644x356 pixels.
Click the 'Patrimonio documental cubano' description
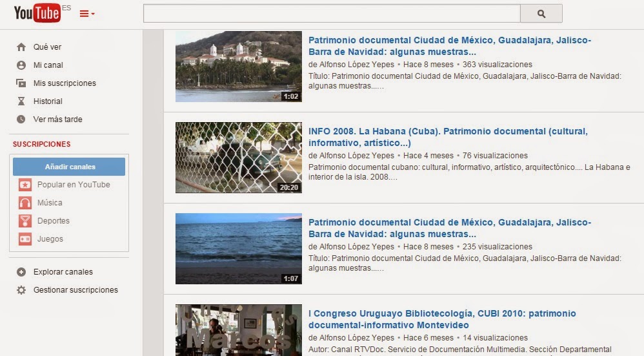469,173
